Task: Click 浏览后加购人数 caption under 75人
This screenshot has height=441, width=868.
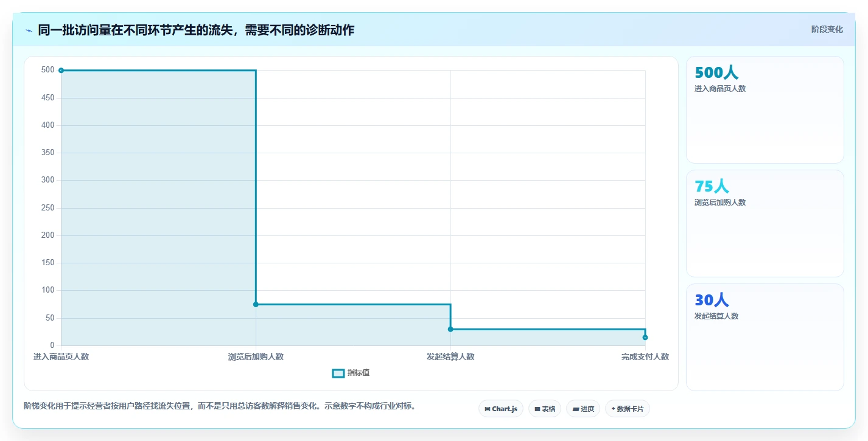Action: pos(720,203)
